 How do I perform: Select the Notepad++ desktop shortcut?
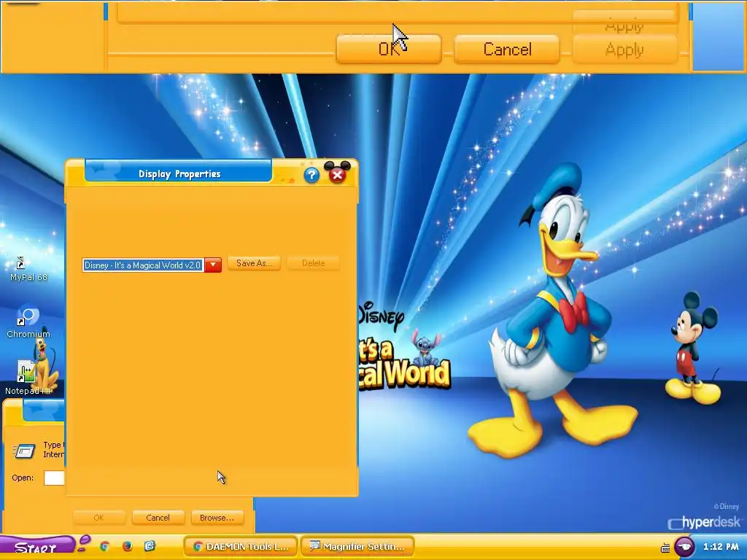coord(28,378)
